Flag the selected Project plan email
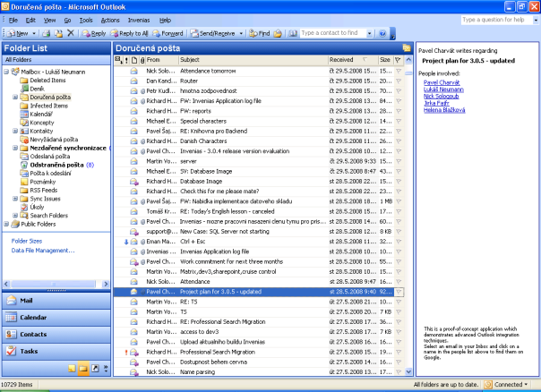 (x=399, y=292)
